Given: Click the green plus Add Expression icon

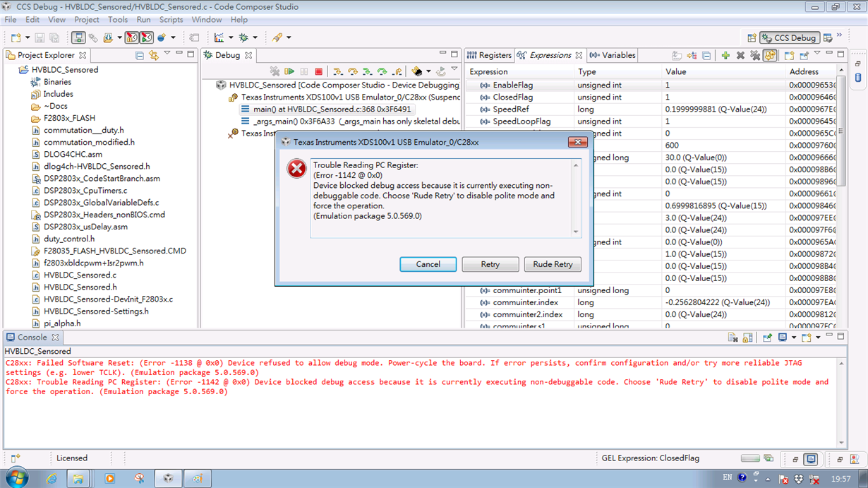Looking at the screenshot, I should [725, 55].
